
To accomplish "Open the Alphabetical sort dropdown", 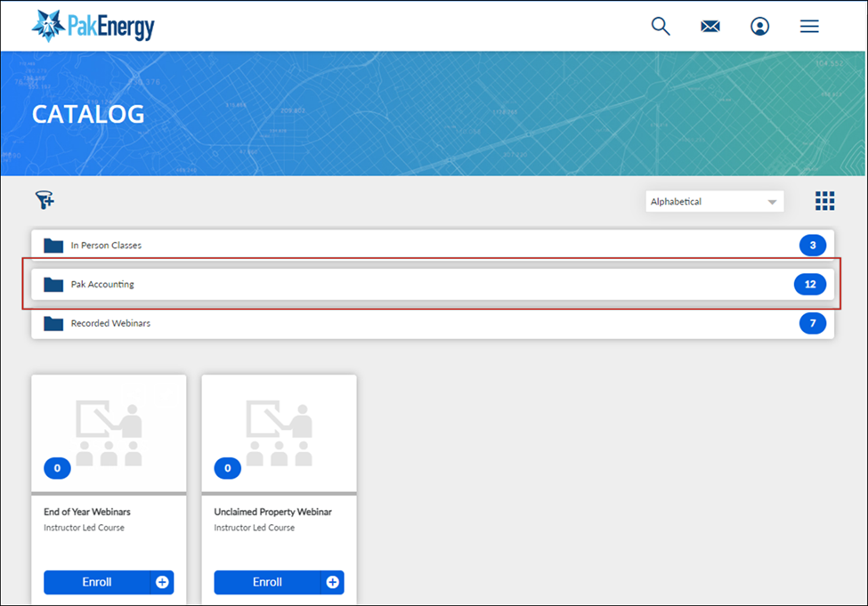I will click(x=714, y=201).
